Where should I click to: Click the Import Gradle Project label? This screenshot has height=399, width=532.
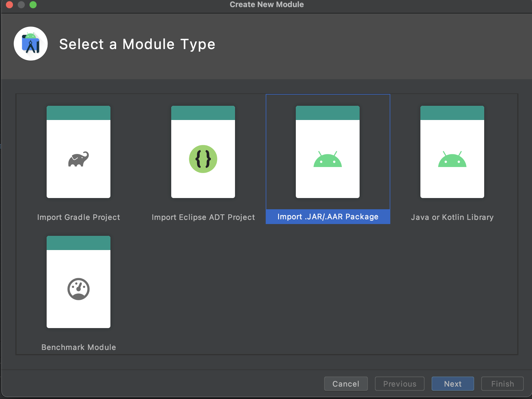[x=79, y=217]
